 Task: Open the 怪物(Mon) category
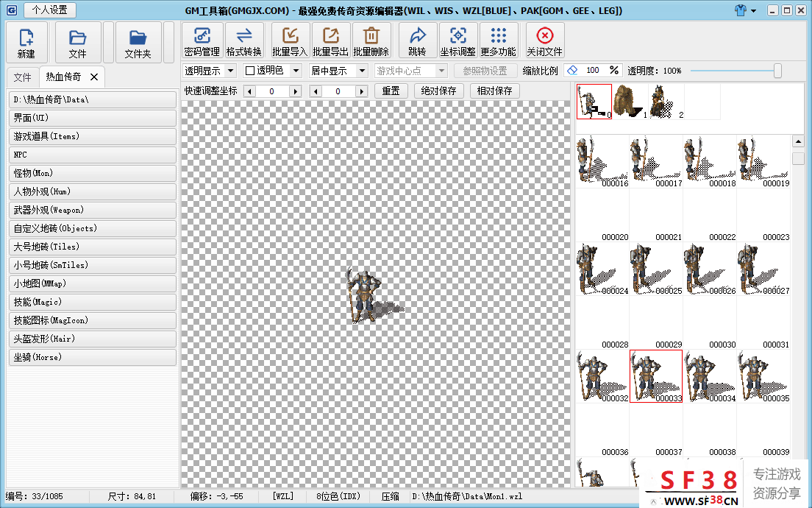coord(93,173)
